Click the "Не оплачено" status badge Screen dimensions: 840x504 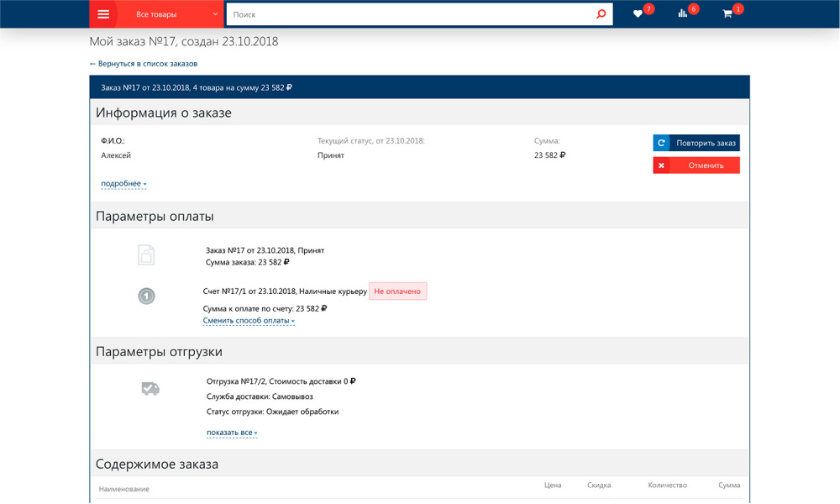[x=397, y=291]
